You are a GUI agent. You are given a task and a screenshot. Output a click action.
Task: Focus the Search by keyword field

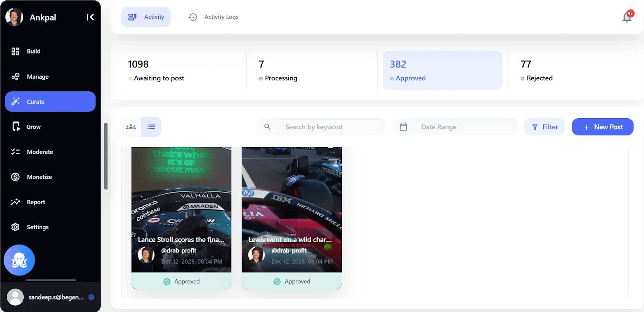[332, 127]
